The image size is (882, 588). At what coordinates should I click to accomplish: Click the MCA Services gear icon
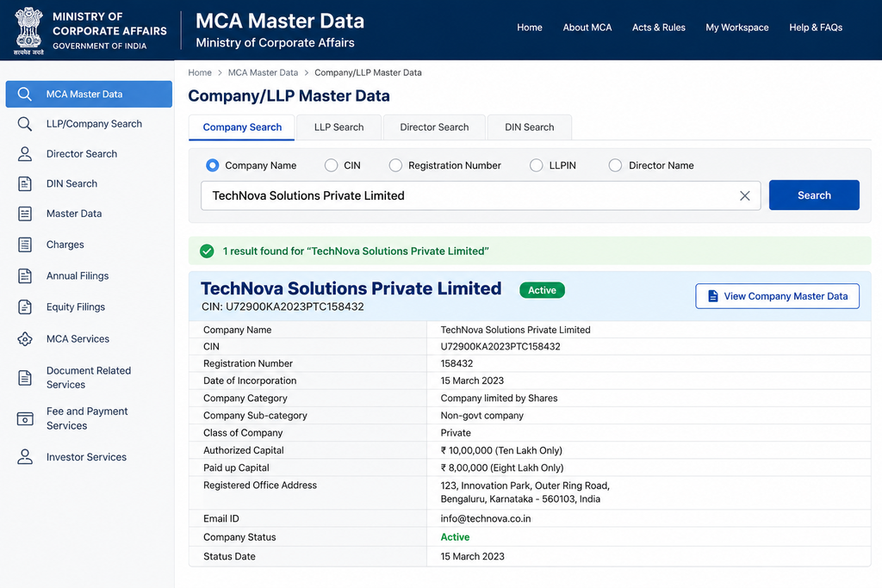[x=25, y=339]
